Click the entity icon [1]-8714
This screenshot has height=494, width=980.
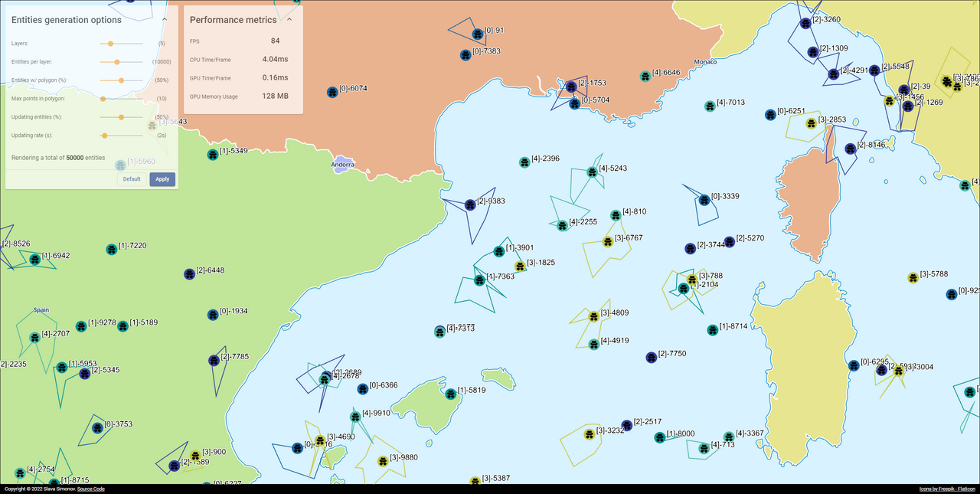coord(713,330)
